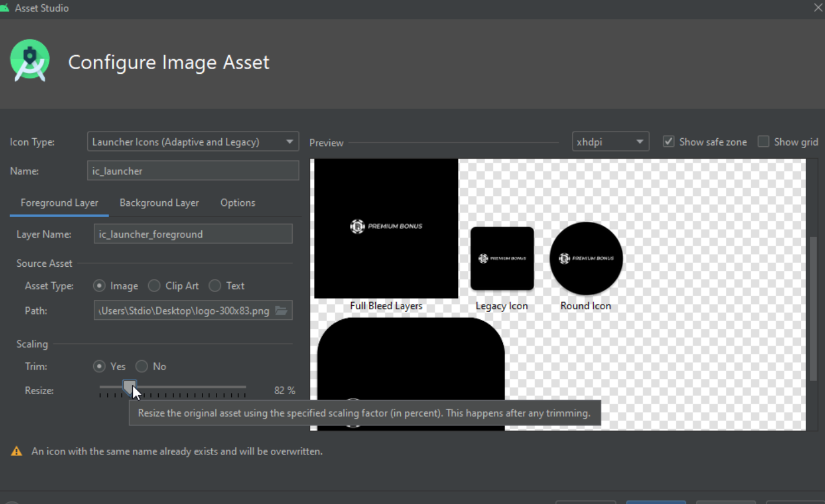Click the Resize slider handle
The image size is (825, 504).
tap(130, 387)
